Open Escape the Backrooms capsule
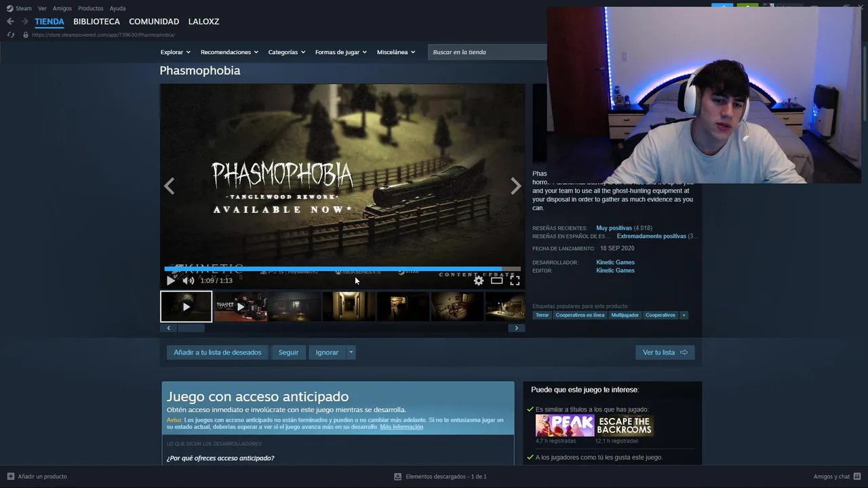868x488 pixels. [x=625, y=426]
